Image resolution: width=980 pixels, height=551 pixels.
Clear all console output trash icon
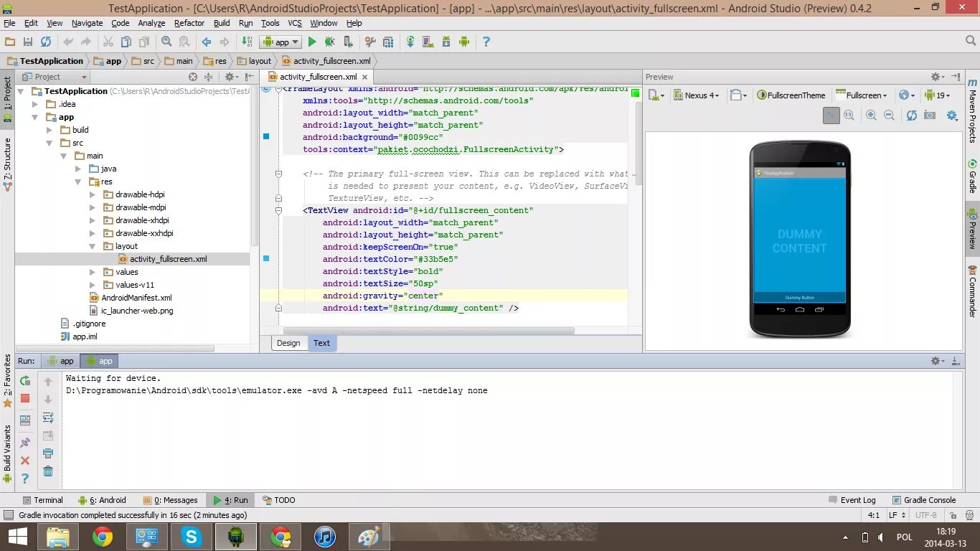pos(48,471)
